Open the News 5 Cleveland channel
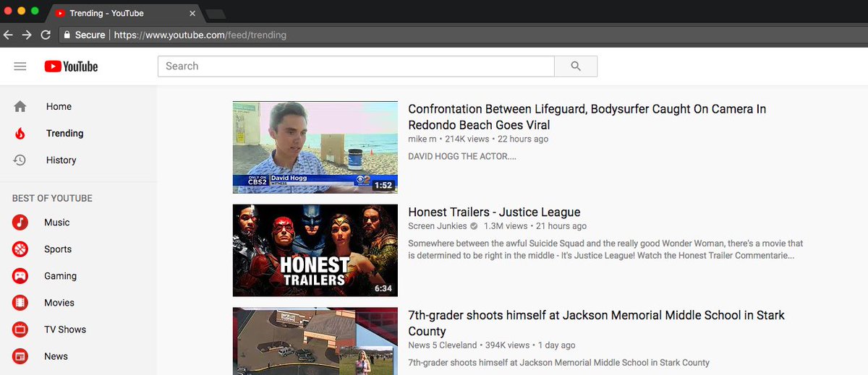 [x=443, y=345]
